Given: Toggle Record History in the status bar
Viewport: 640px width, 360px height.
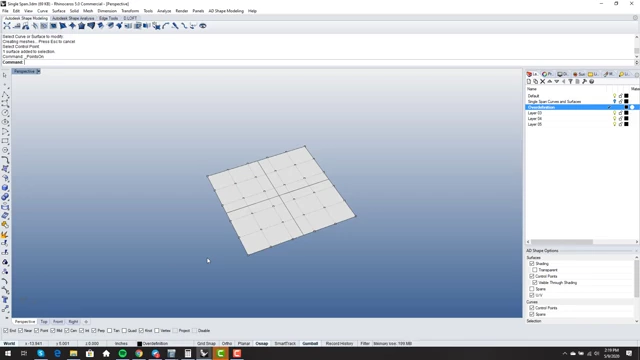Looking at the screenshot, I should click(x=340, y=344).
